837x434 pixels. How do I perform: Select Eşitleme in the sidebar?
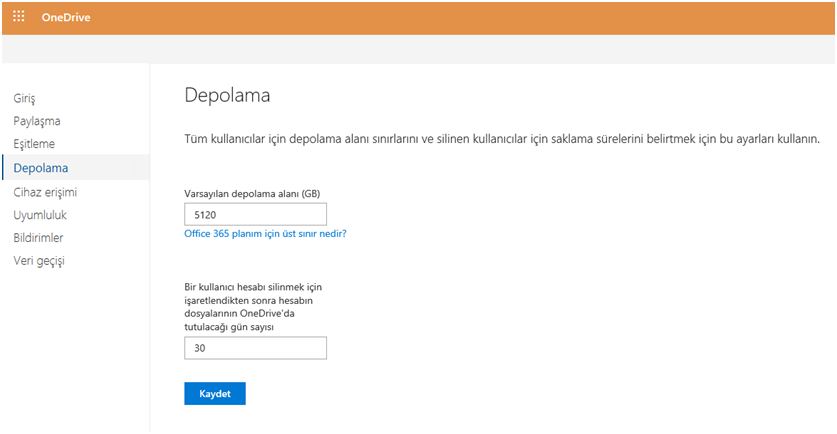tap(34, 144)
